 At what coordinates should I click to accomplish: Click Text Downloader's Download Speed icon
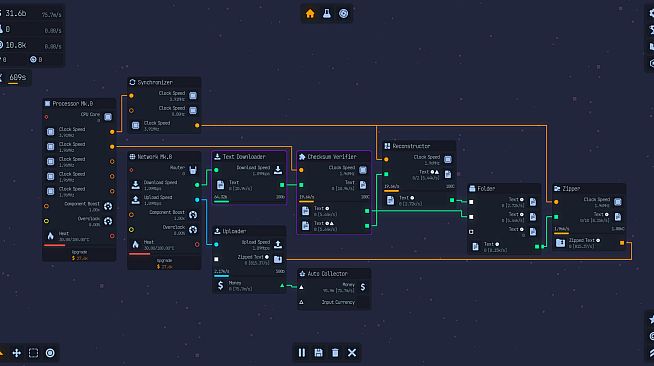278,170
